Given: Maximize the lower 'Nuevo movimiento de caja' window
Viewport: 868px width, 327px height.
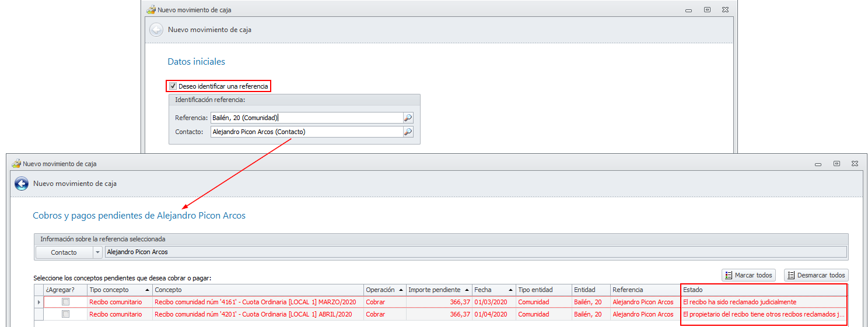Looking at the screenshot, I should pos(836,164).
